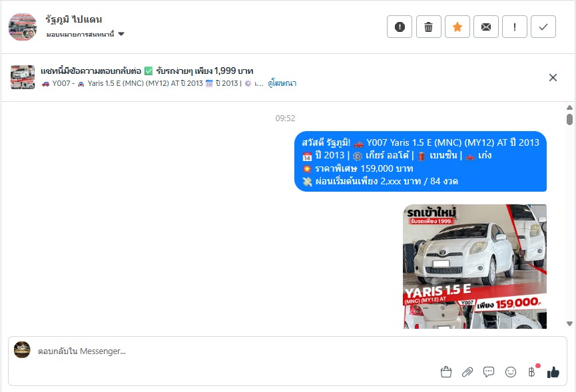Click the contact profile picture in the header

(23, 27)
